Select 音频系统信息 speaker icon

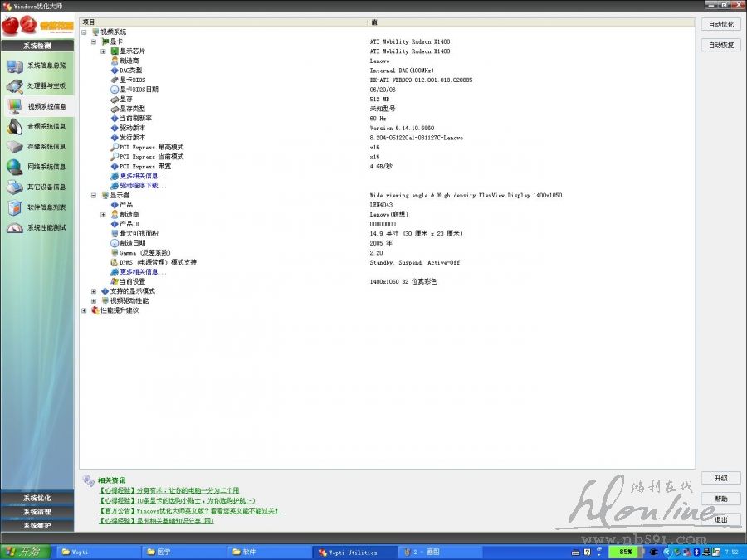pyautogui.click(x=15, y=127)
